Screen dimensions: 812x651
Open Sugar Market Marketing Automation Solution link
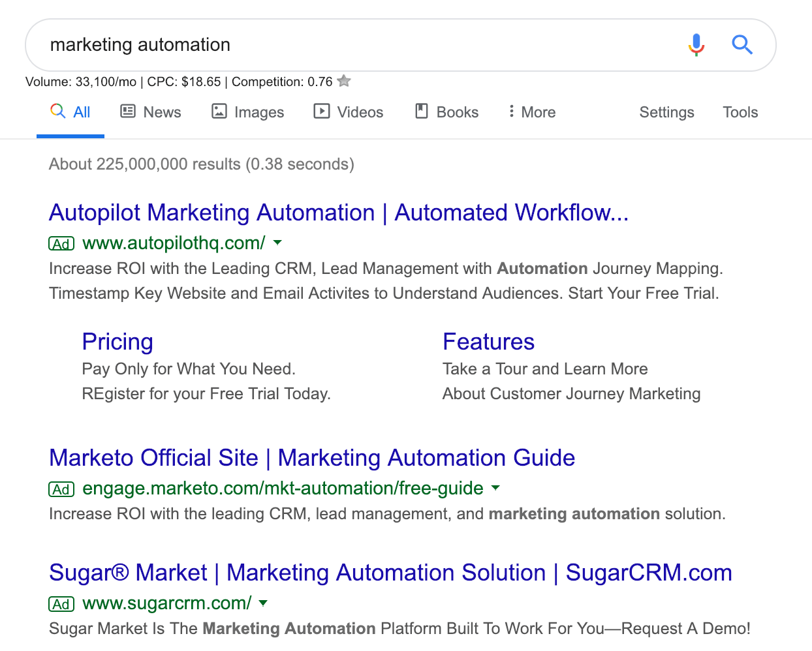click(390, 573)
